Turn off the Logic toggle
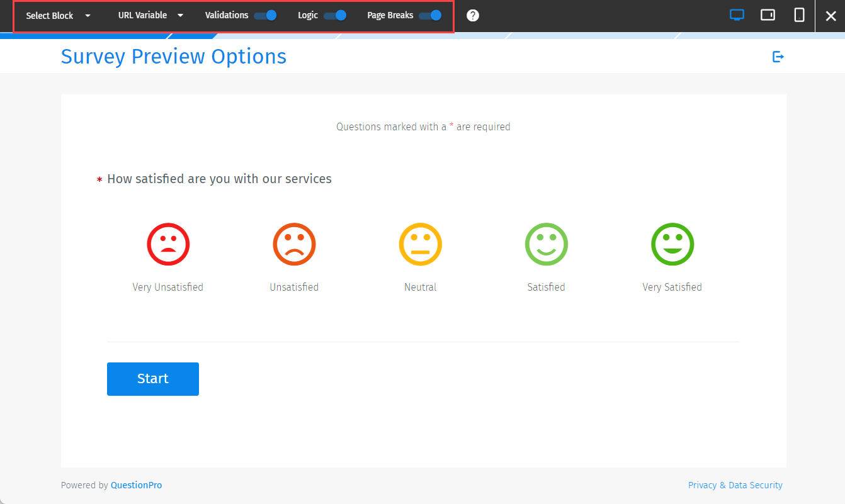This screenshot has width=845, height=504. point(336,14)
